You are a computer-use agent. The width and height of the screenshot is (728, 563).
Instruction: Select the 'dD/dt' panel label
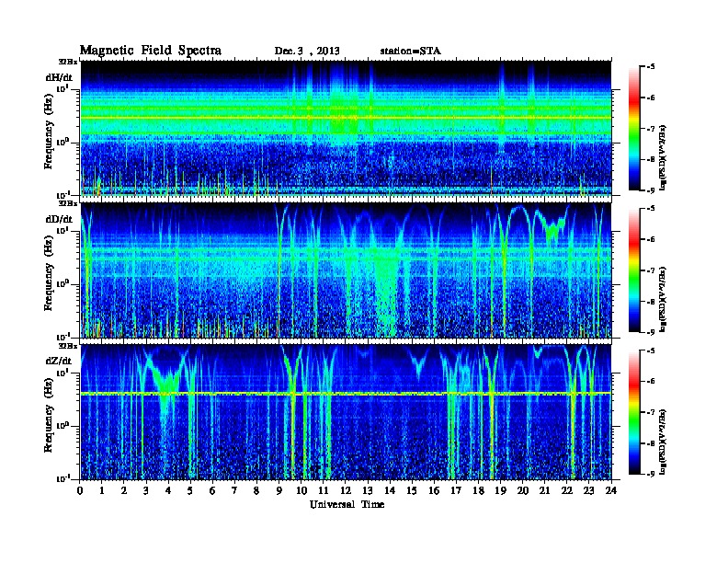[x=59, y=219]
